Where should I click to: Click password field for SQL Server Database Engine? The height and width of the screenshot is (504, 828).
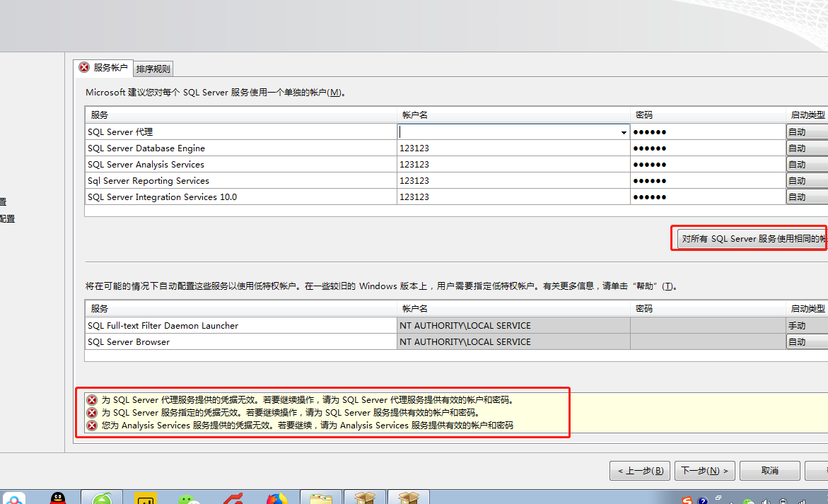point(708,148)
